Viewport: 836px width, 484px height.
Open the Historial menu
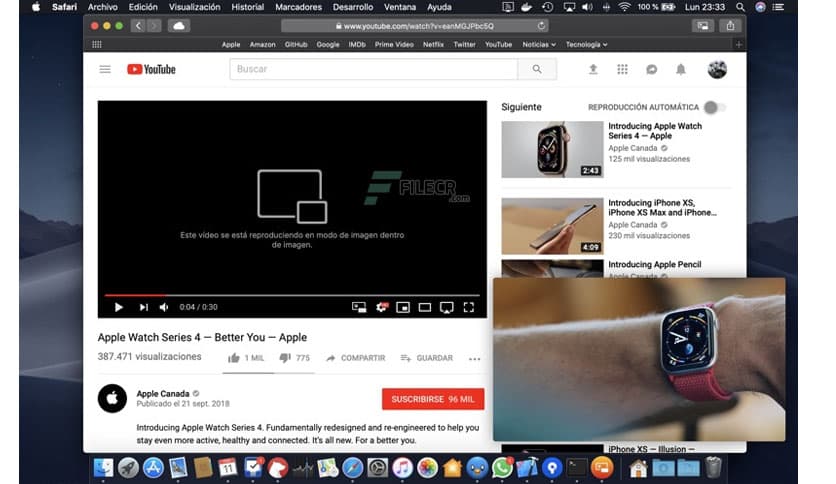[x=247, y=7]
